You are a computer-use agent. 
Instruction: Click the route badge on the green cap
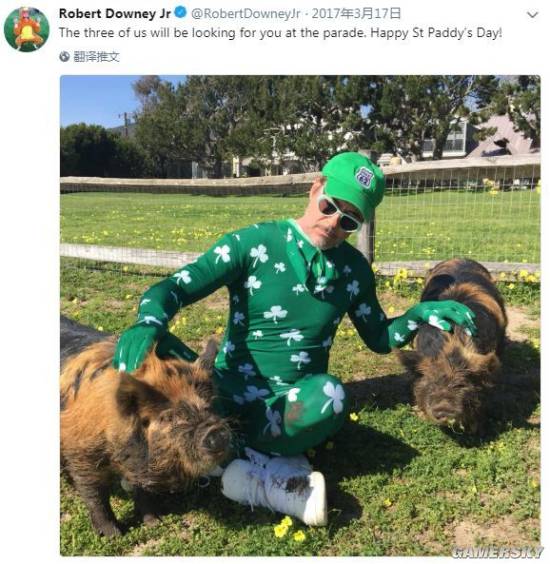[365, 176]
